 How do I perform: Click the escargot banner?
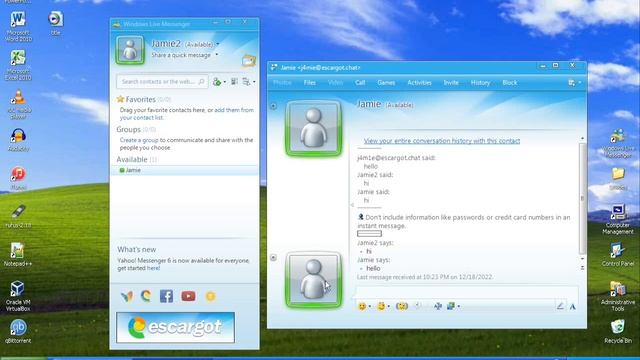[x=176, y=327]
